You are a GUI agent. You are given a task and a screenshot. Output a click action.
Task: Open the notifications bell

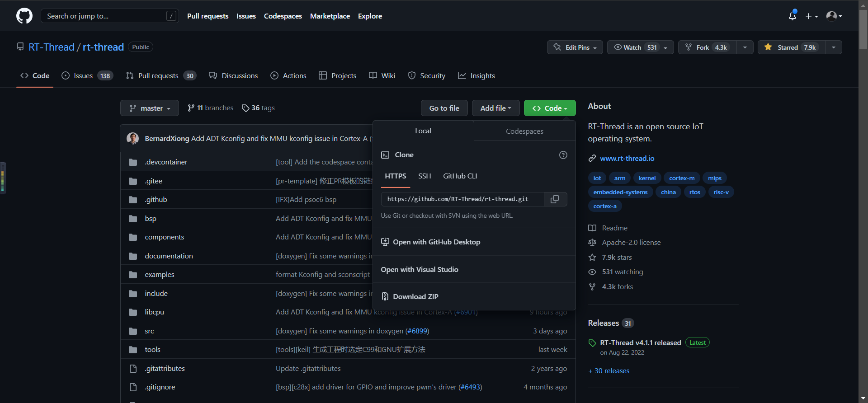tap(792, 16)
